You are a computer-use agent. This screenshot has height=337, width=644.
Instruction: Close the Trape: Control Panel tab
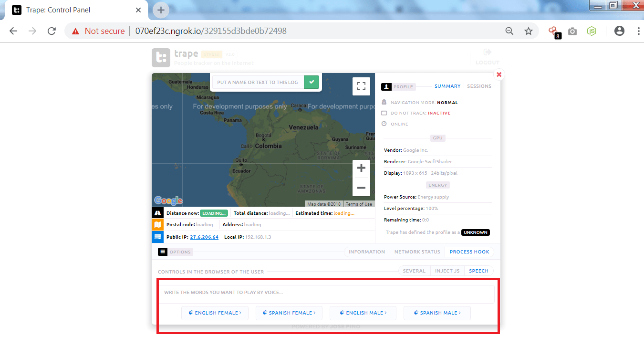tap(138, 10)
